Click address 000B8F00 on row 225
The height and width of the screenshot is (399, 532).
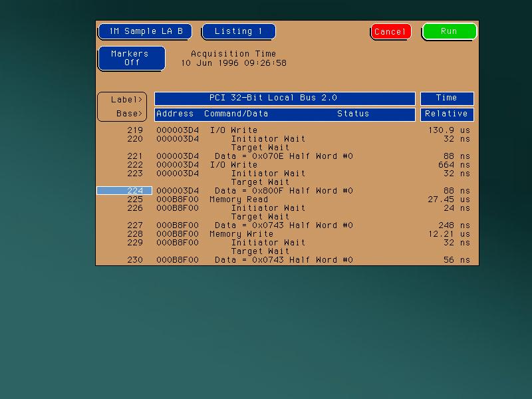pos(178,199)
